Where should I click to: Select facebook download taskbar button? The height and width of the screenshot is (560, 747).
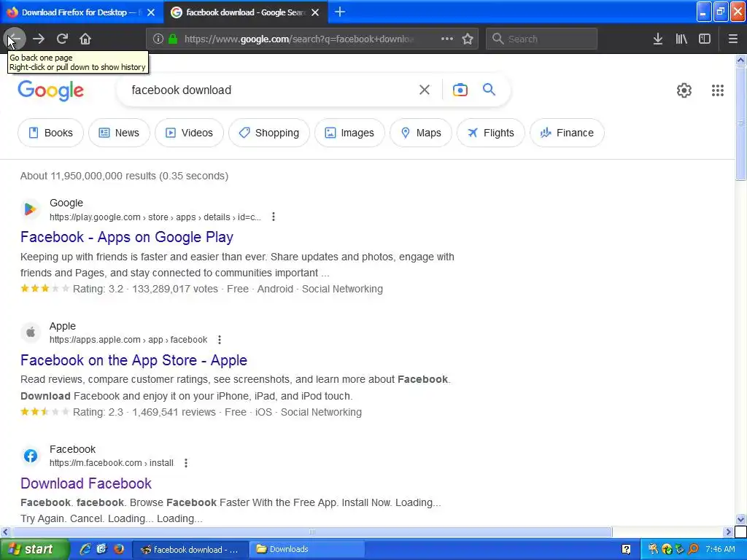click(x=190, y=550)
